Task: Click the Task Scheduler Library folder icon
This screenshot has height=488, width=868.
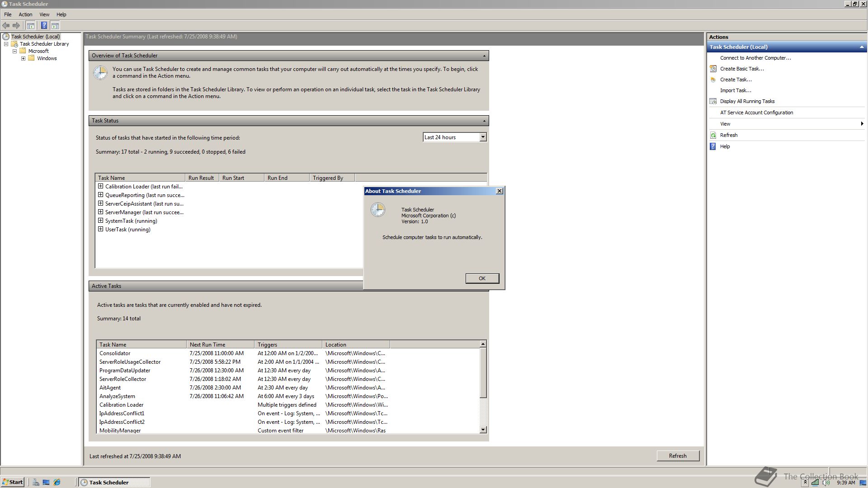Action: (x=14, y=44)
